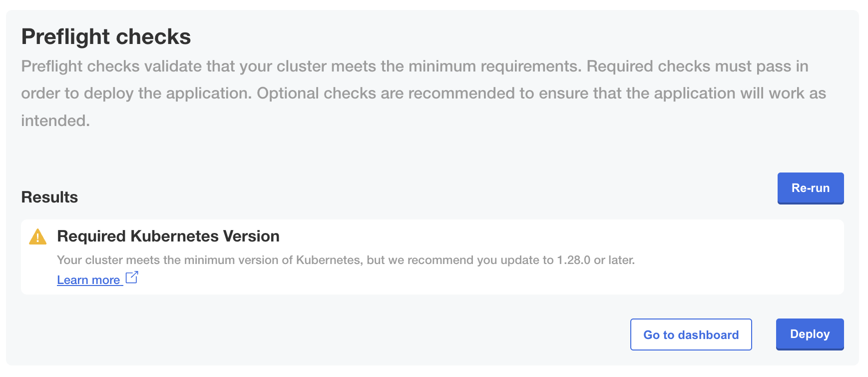This screenshot has height=377, width=868.
Task: Click the Results section heading
Action: [48, 196]
